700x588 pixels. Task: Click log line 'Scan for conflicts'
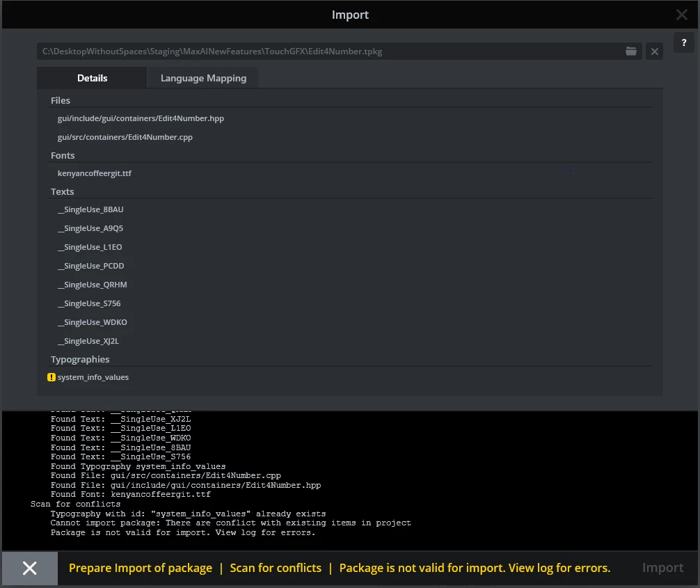coord(75,504)
